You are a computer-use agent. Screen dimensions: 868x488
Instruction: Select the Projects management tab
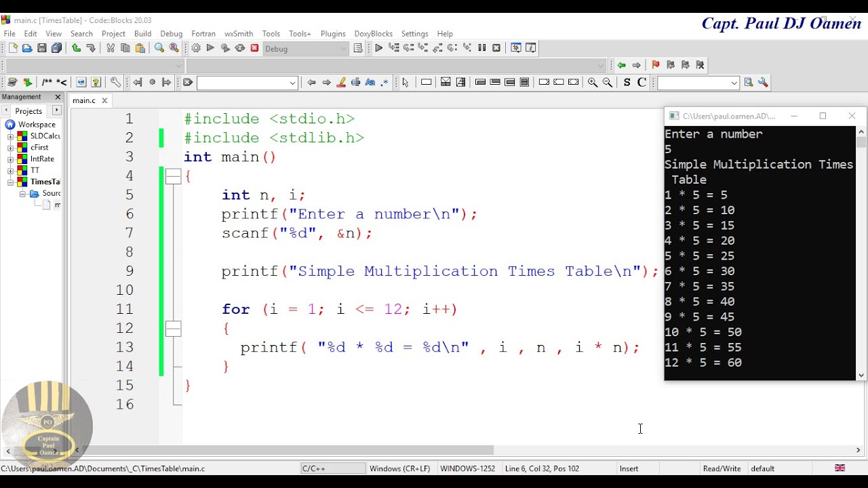[28, 110]
